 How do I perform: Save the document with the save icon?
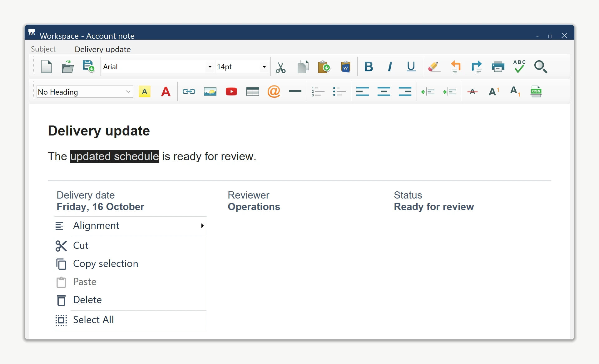click(89, 66)
